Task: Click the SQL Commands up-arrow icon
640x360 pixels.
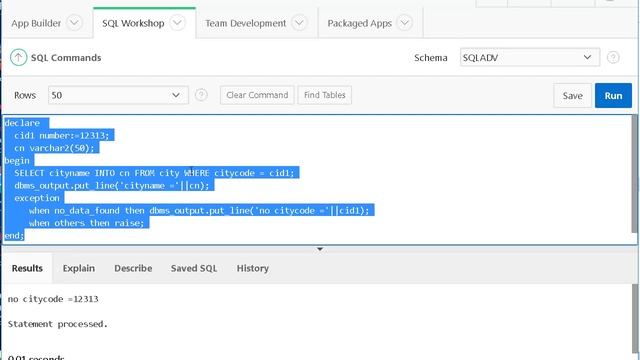Action: point(18,58)
